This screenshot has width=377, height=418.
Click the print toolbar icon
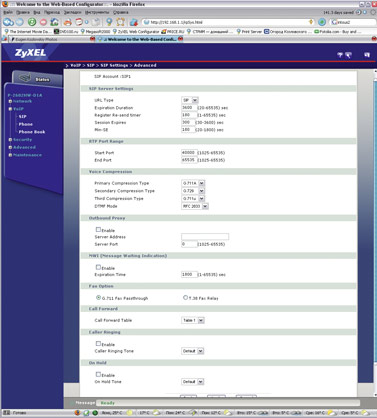68,22
